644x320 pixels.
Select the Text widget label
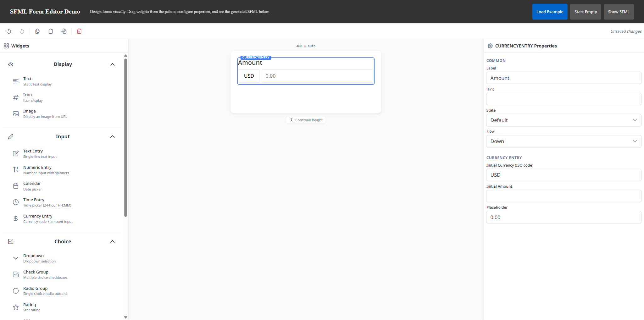click(x=27, y=79)
